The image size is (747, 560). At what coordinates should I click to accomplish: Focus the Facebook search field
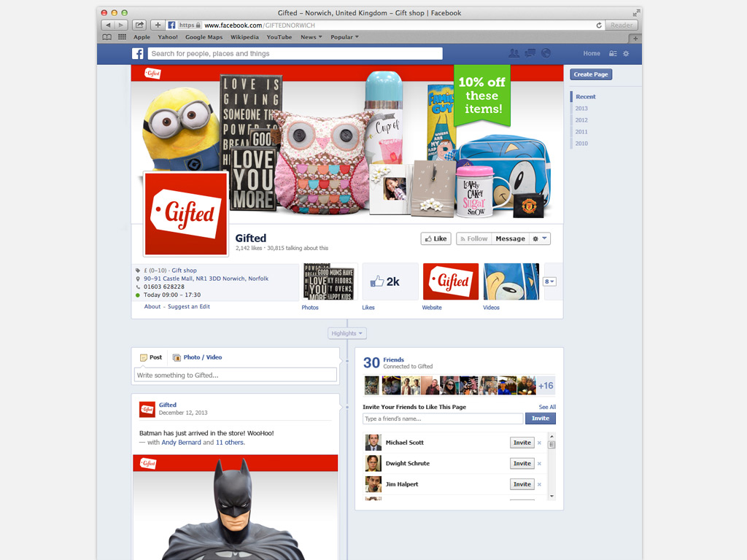295,54
